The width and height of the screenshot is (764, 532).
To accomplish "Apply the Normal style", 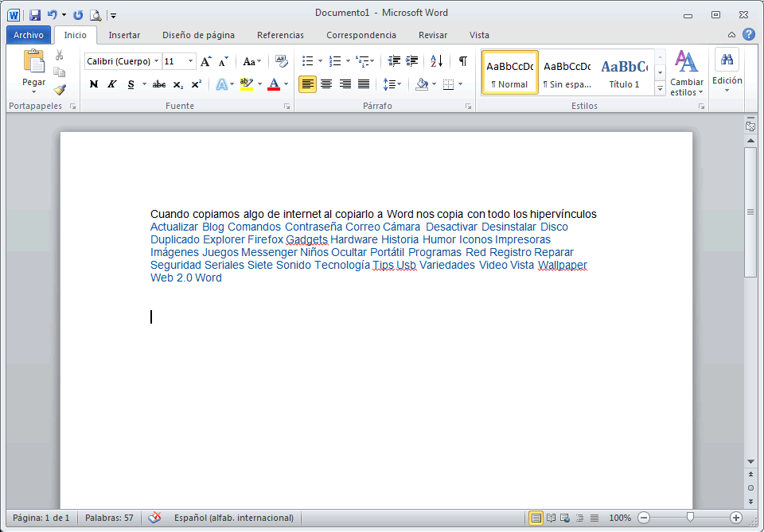I will [509, 72].
